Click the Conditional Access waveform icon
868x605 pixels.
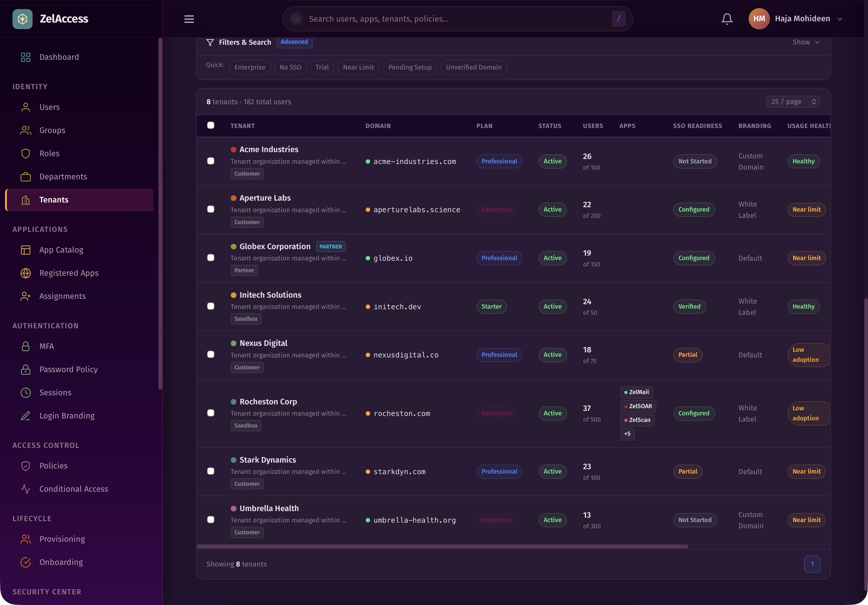point(25,489)
